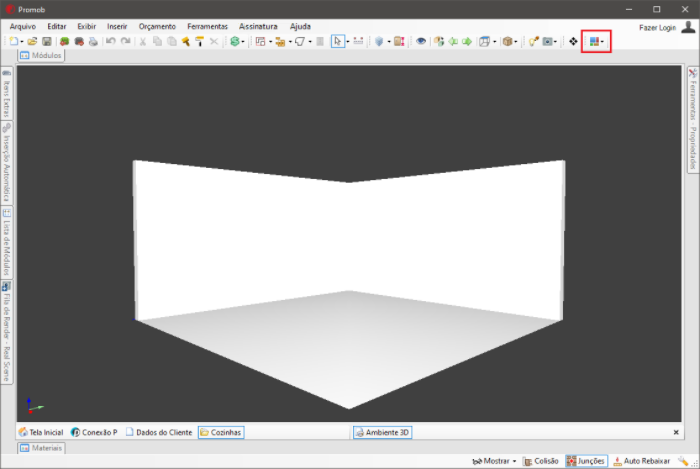Expand the colored layout dropdown arrow
The image size is (700, 469).
pyautogui.click(x=602, y=42)
